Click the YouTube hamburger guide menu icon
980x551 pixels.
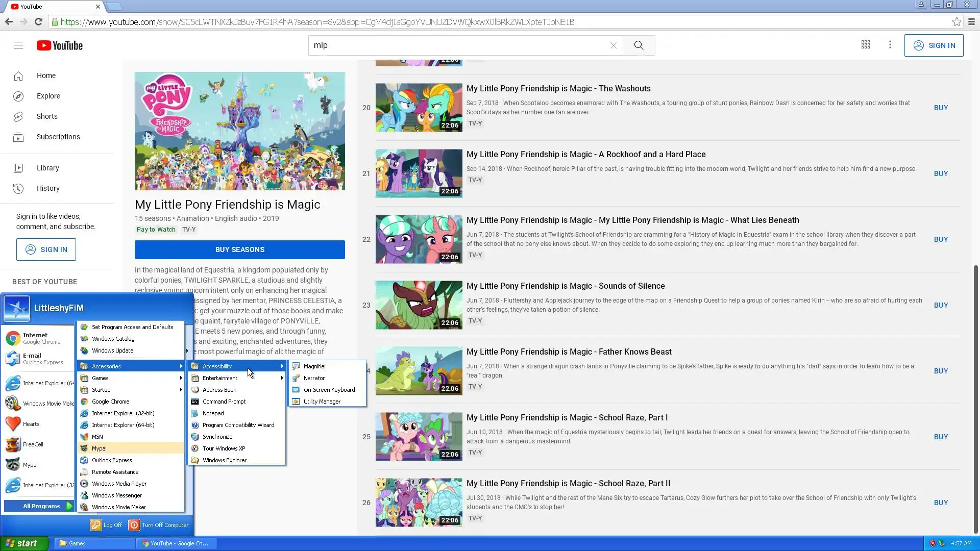tap(18, 45)
